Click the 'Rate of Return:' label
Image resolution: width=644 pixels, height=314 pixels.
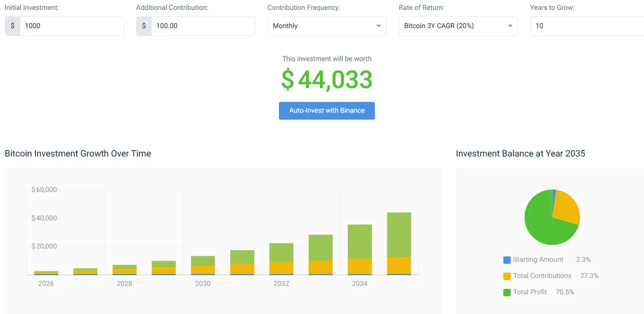pyautogui.click(x=421, y=8)
